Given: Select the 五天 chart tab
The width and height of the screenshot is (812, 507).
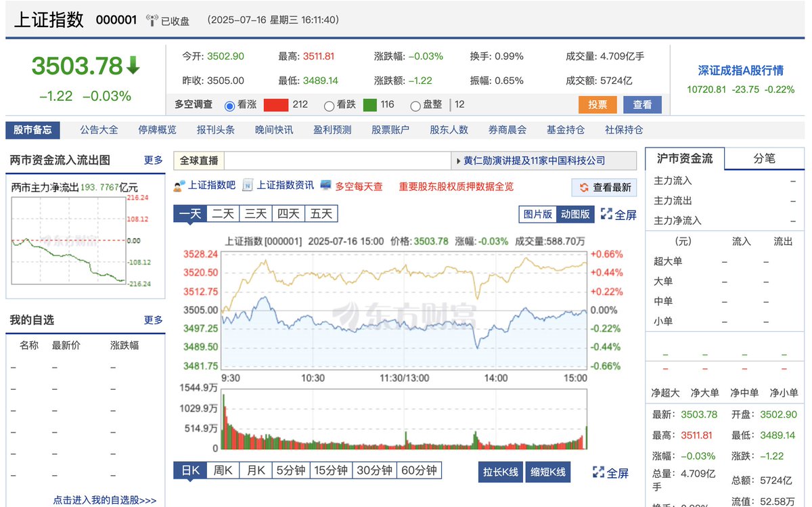Looking at the screenshot, I should point(321,214).
